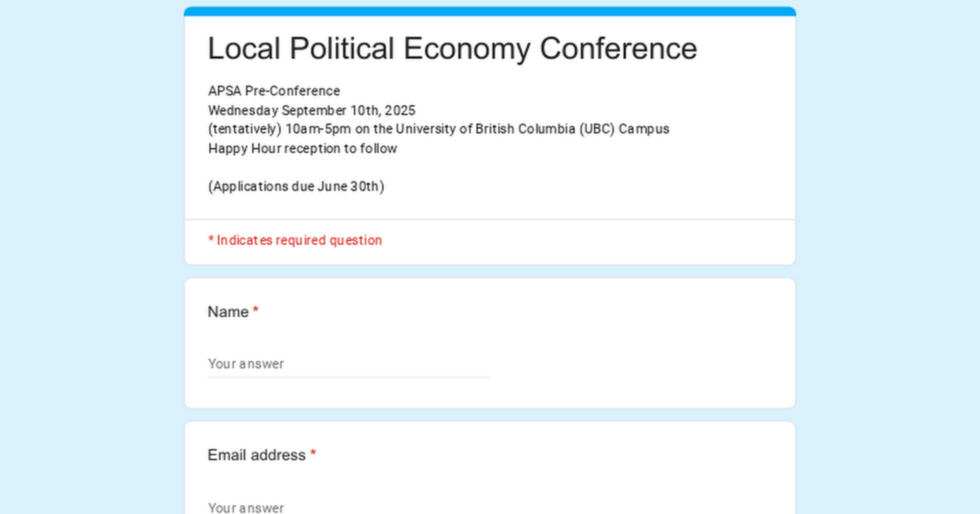Screen dimensions: 980x514
Task: Click the Name question label
Action: [228, 312]
